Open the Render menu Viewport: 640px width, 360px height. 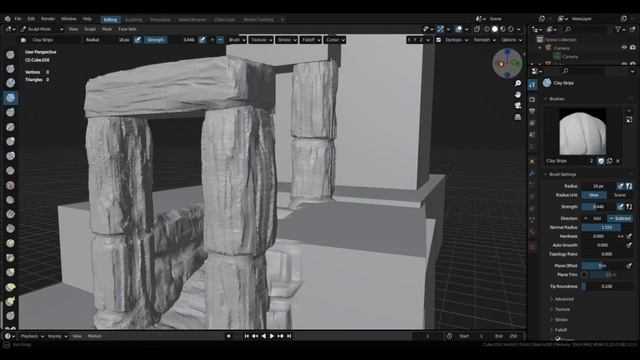click(48, 19)
